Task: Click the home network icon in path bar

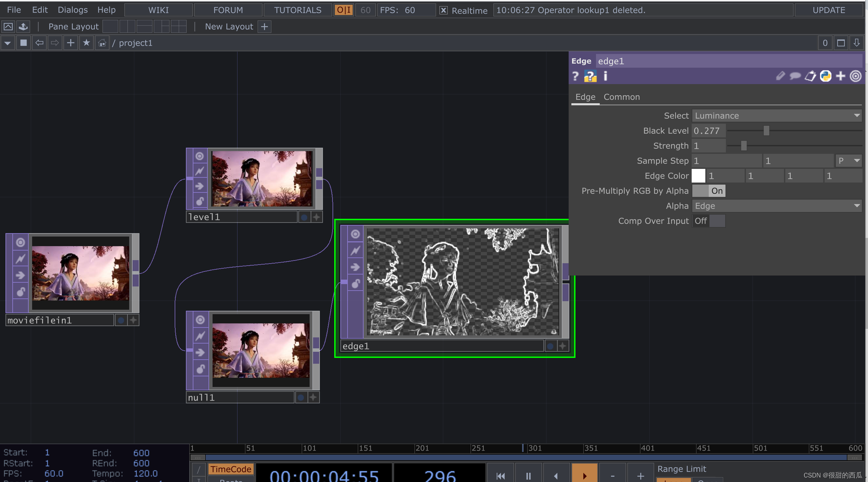Action: [x=102, y=43]
